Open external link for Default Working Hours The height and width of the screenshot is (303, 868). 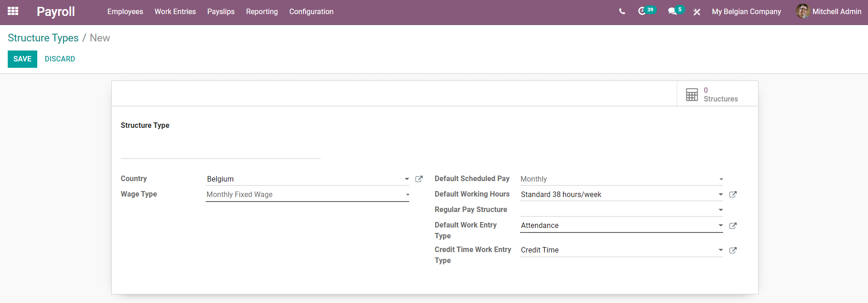733,195
